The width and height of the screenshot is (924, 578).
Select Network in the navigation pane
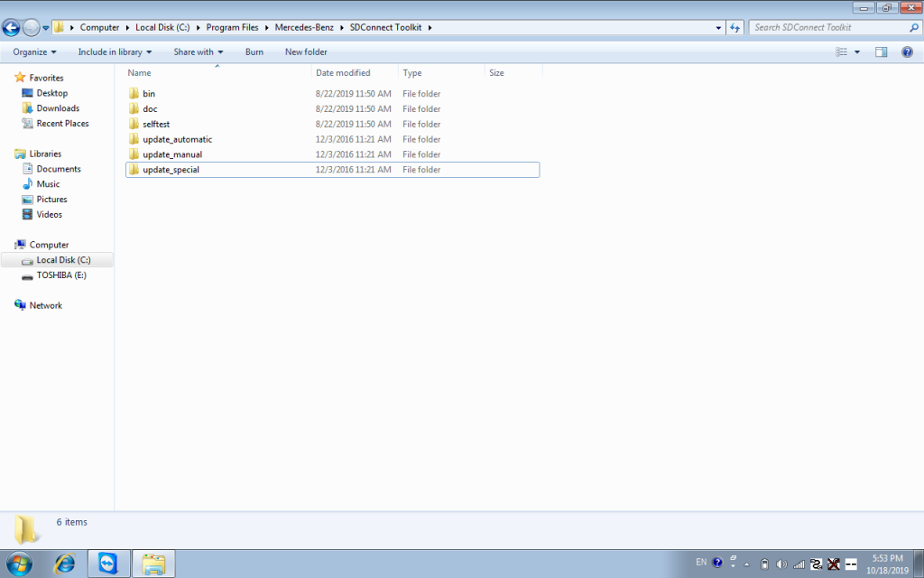pyautogui.click(x=45, y=305)
